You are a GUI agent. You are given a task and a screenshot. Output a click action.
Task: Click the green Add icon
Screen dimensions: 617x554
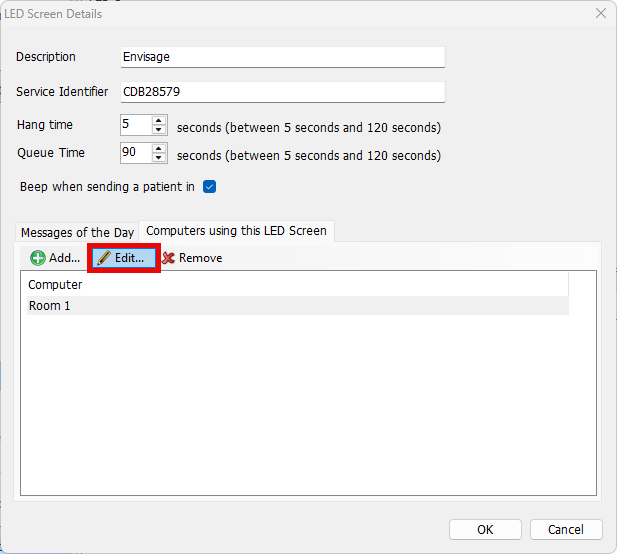tap(38, 258)
